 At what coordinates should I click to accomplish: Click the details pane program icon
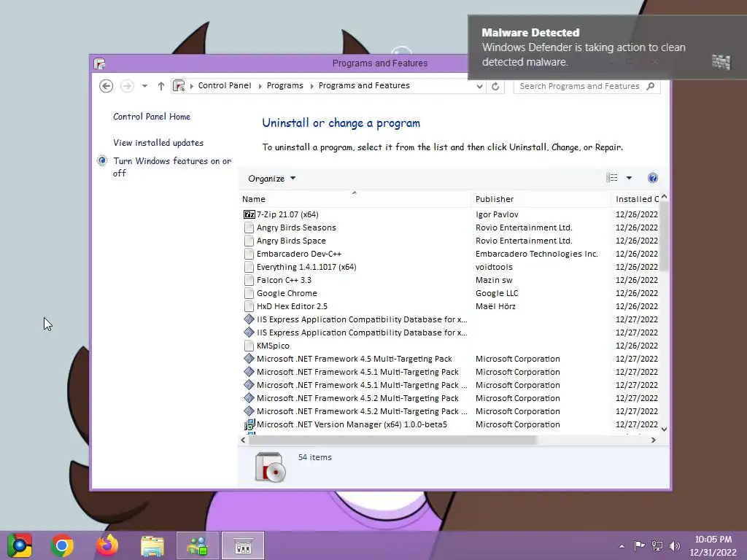[x=270, y=467]
